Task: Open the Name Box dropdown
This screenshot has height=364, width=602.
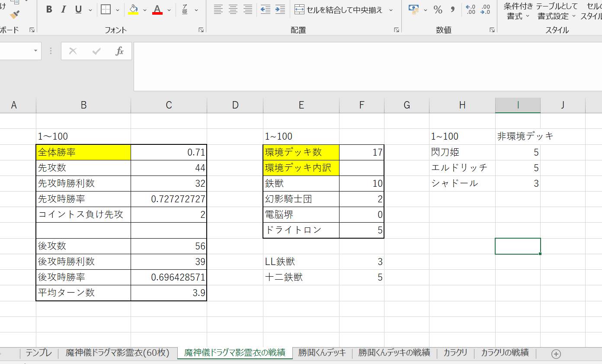Action: [x=35, y=51]
